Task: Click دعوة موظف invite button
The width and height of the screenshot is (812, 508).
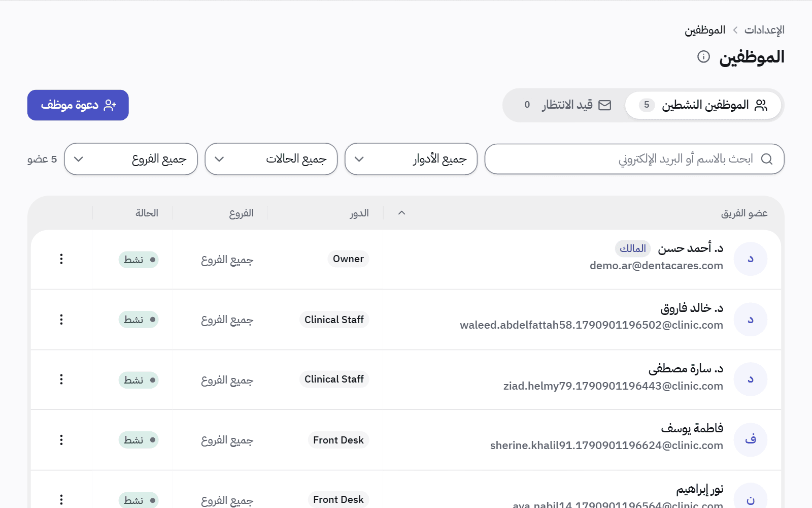Action: [x=78, y=105]
